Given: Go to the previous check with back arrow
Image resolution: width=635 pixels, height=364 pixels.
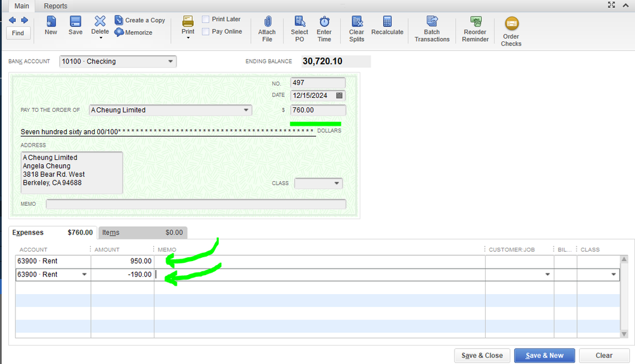Looking at the screenshot, I should 13,20.
